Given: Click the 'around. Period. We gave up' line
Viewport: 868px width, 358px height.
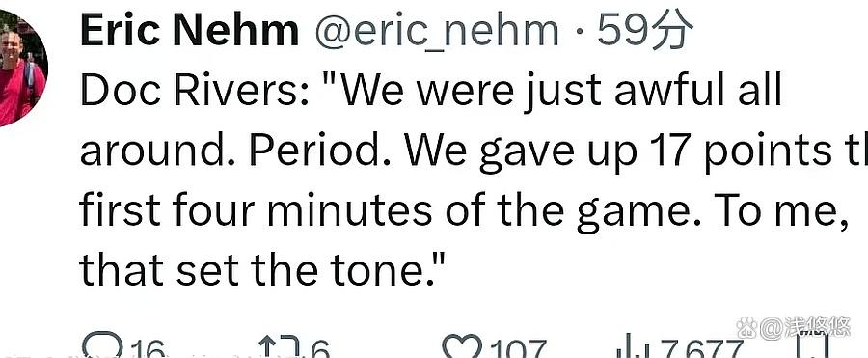Looking at the screenshot, I should tap(474, 151).
